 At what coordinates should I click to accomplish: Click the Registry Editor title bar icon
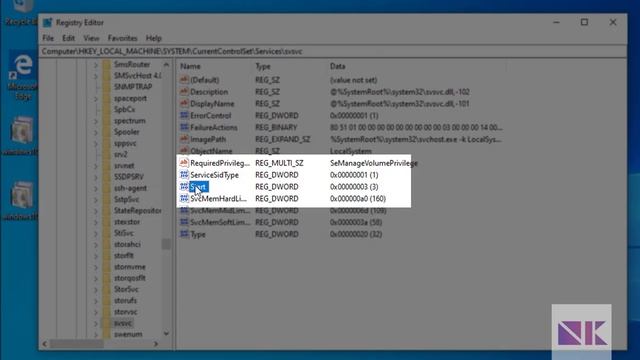click(x=48, y=22)
